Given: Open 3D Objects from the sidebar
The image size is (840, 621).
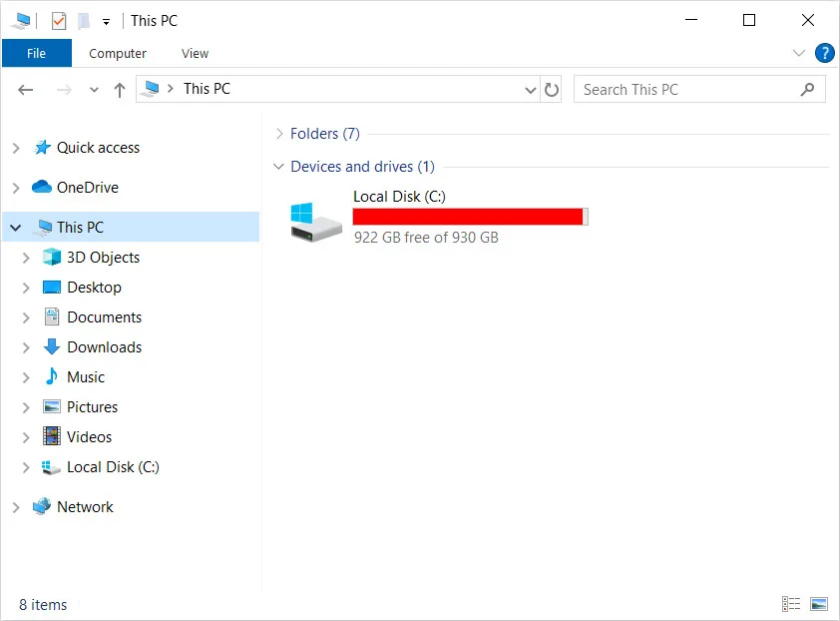Looking at the screenshot, I should (103, 258).
